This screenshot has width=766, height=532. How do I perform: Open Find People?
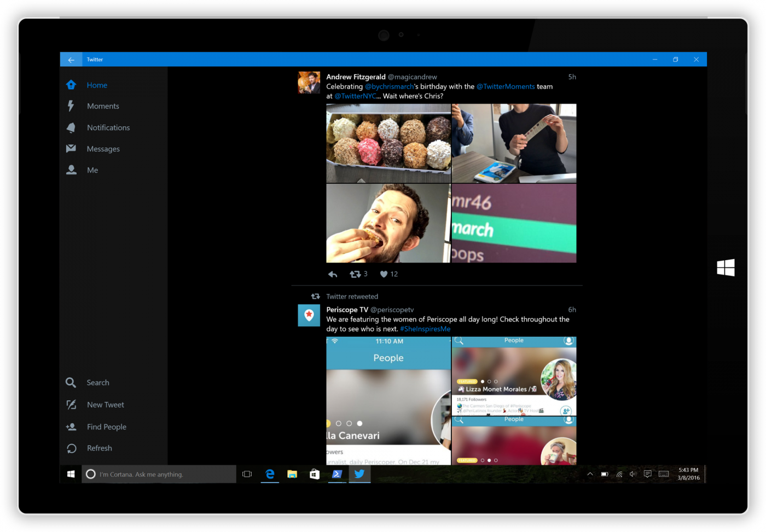click(107, 426)
